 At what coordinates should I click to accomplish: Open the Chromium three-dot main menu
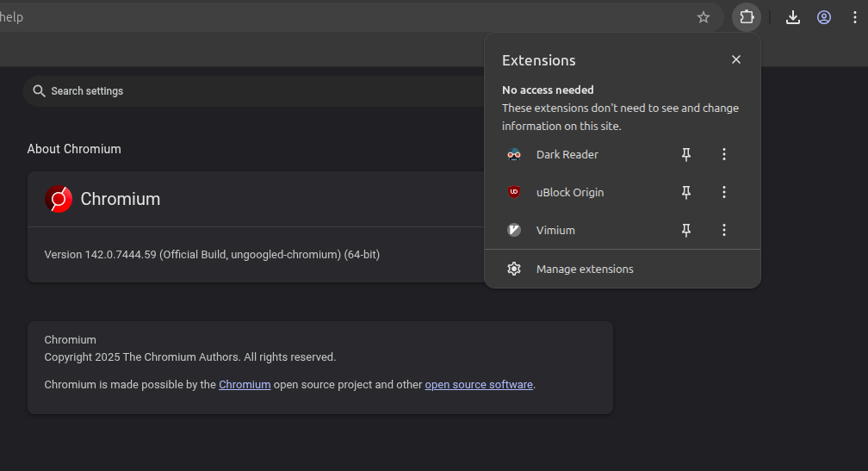tap(855, 18)
